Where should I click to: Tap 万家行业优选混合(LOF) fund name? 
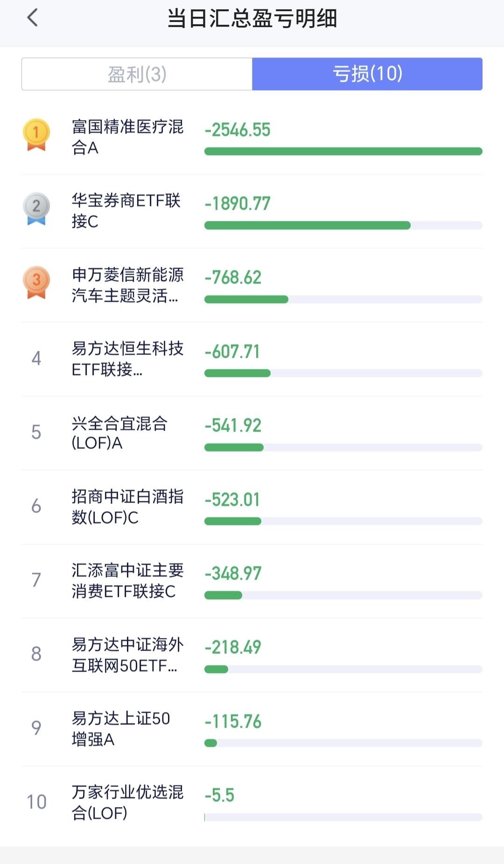[x=127, y=802]
